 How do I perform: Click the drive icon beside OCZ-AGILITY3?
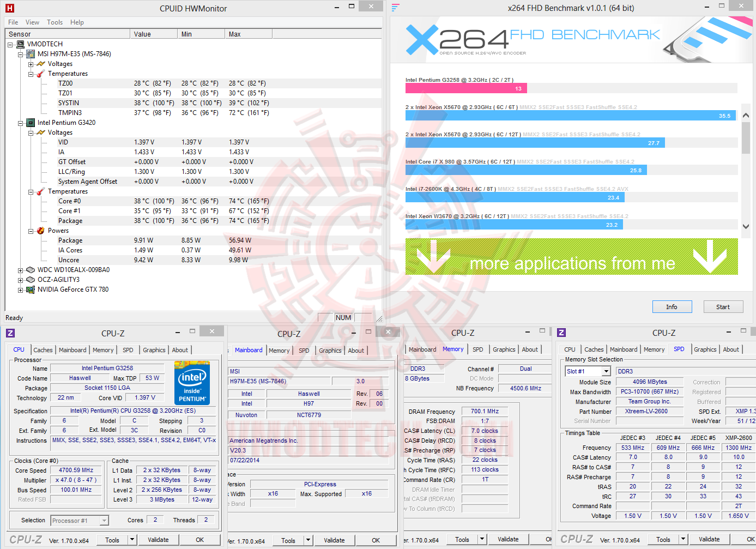31,280
